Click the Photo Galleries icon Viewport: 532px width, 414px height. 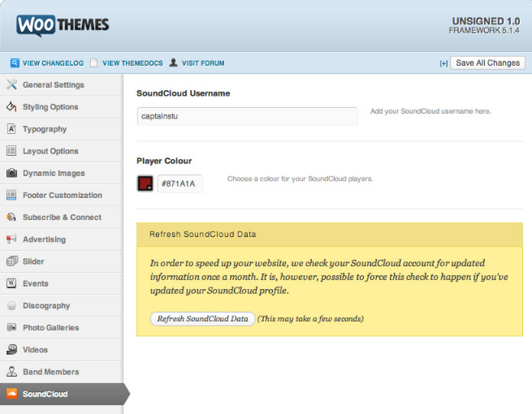click(x=11, y=327)
